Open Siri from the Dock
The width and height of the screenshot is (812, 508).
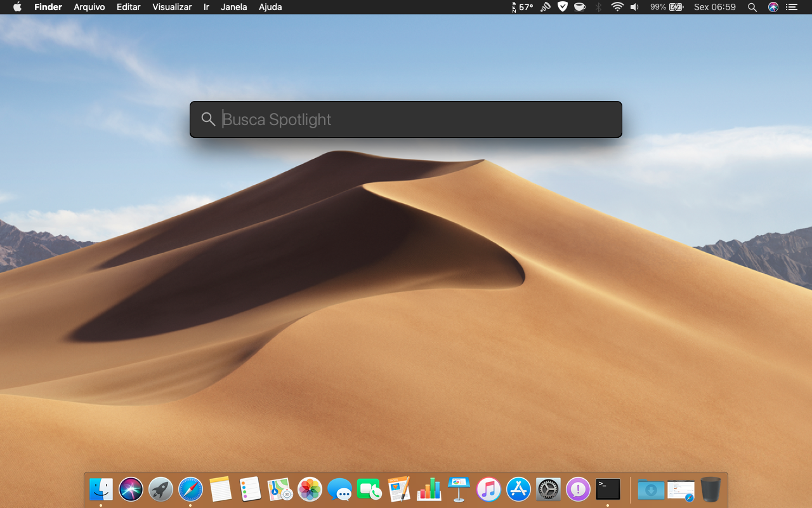[x=131, y=489]
